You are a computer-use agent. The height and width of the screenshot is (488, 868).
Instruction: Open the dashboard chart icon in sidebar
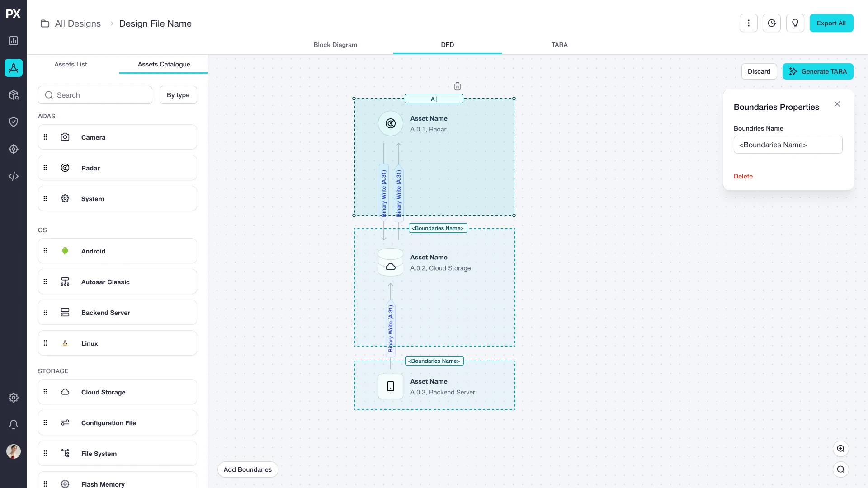click(14, 41)
